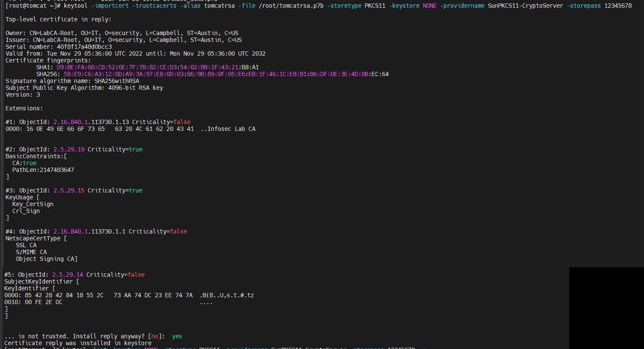Click the 'Extensions:' heading
The height and width of the screenshot is (349, 644).
click(24, 108)
